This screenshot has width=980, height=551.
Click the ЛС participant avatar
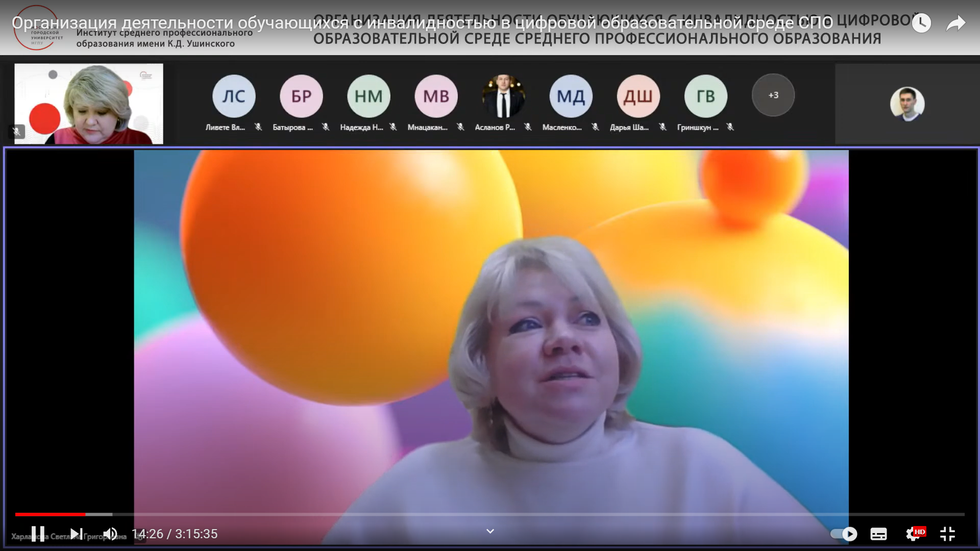click(x=234, y=96)
